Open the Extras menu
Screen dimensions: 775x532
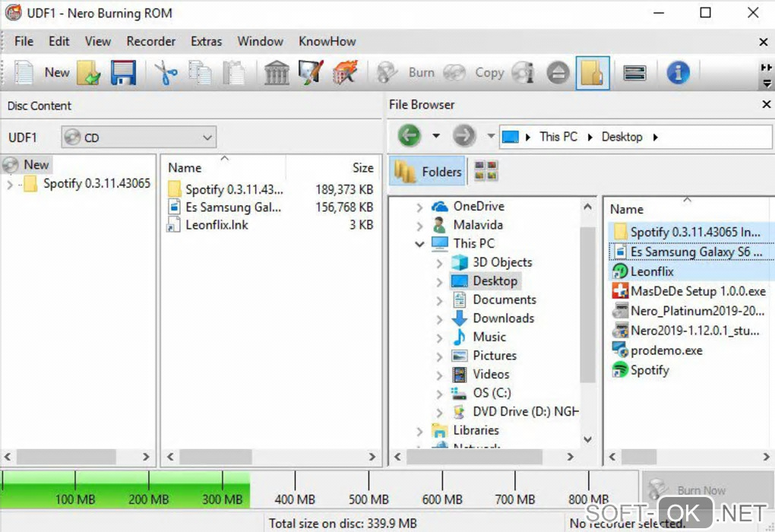(x=206, y=42)
